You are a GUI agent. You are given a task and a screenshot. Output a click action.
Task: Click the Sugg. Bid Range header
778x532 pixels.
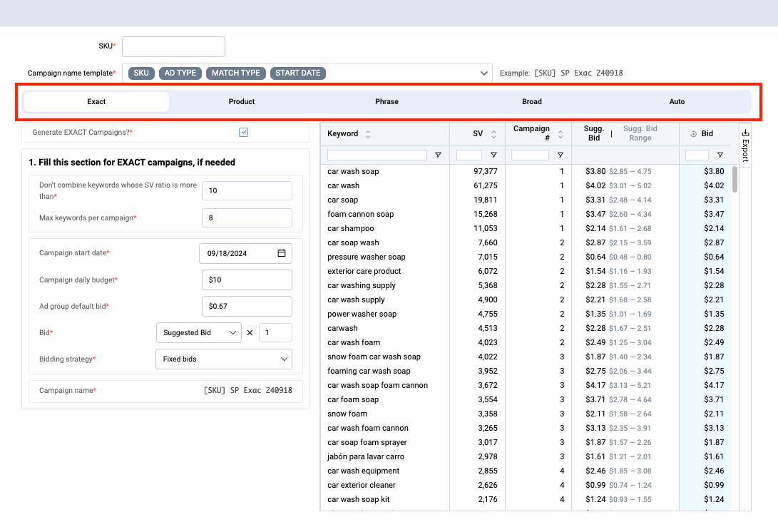(640, 133)
